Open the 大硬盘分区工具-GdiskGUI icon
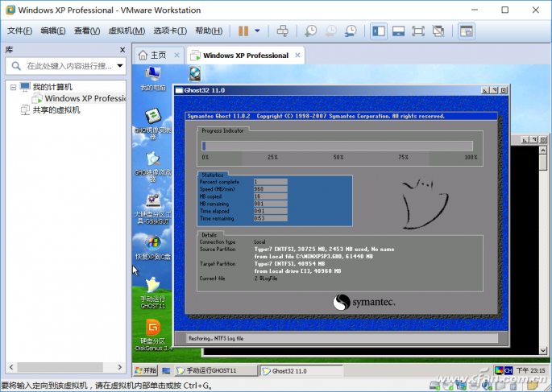 click(x=153, y=208)
